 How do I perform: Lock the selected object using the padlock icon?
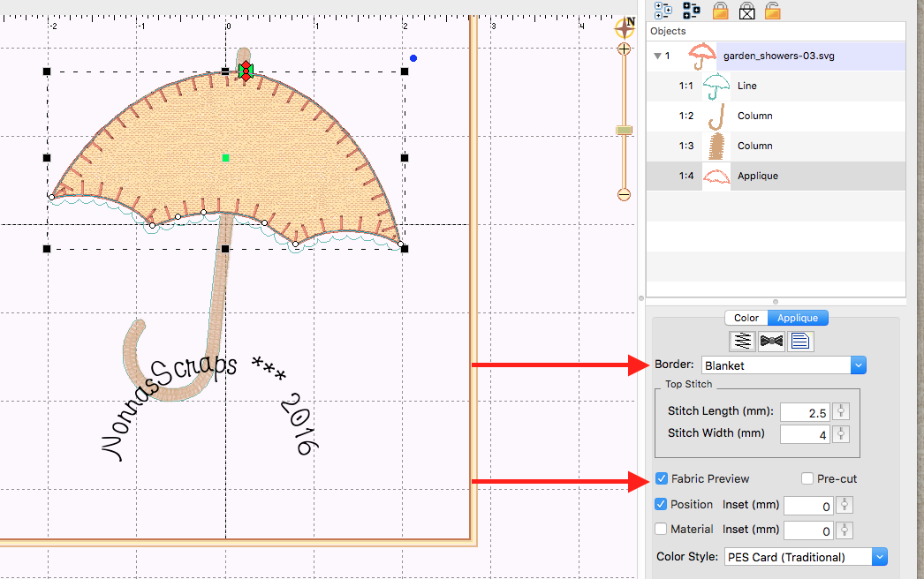721,11
